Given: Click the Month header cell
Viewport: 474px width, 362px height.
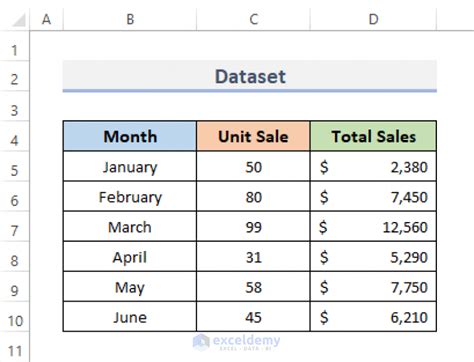Looking at the screenshot, I should (x=130, y=136).
